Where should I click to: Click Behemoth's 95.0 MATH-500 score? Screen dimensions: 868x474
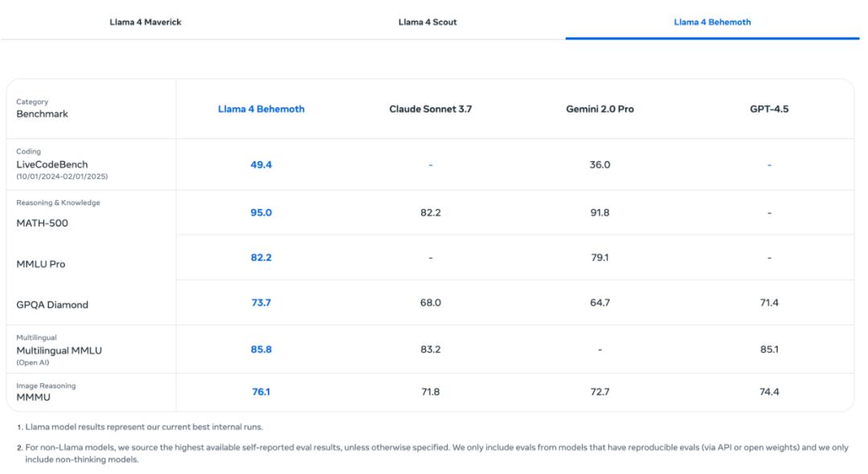[x=261, y=212]
